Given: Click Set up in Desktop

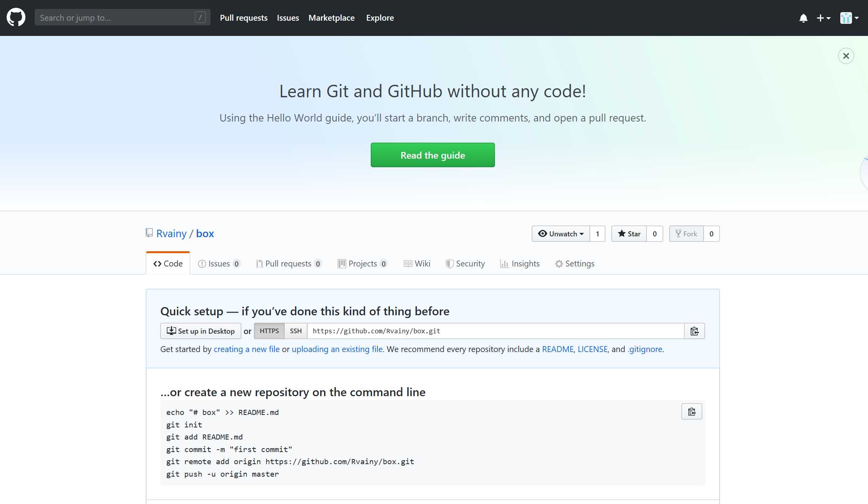Looking at the screenshot, I should click(x=200, y=331).
